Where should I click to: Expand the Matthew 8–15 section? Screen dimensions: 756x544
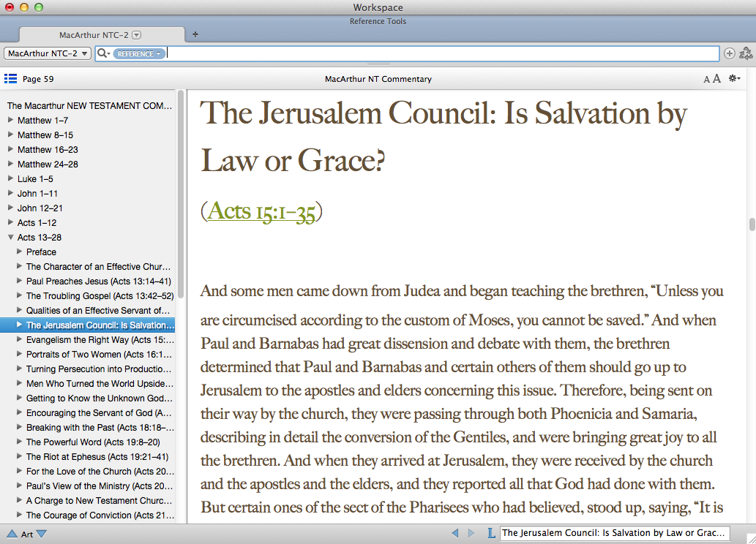(10, 135)
